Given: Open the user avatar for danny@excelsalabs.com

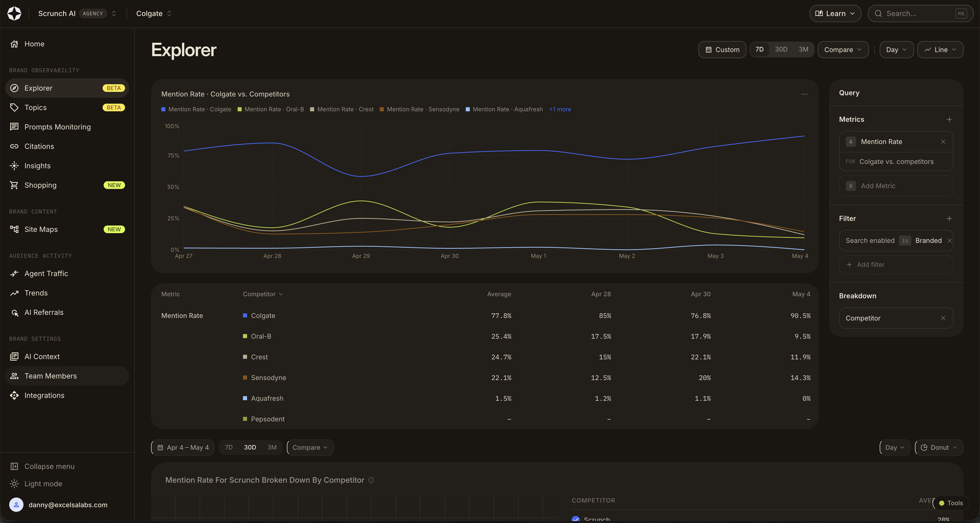Looking at the screenshot, I should tap(16, 505).
